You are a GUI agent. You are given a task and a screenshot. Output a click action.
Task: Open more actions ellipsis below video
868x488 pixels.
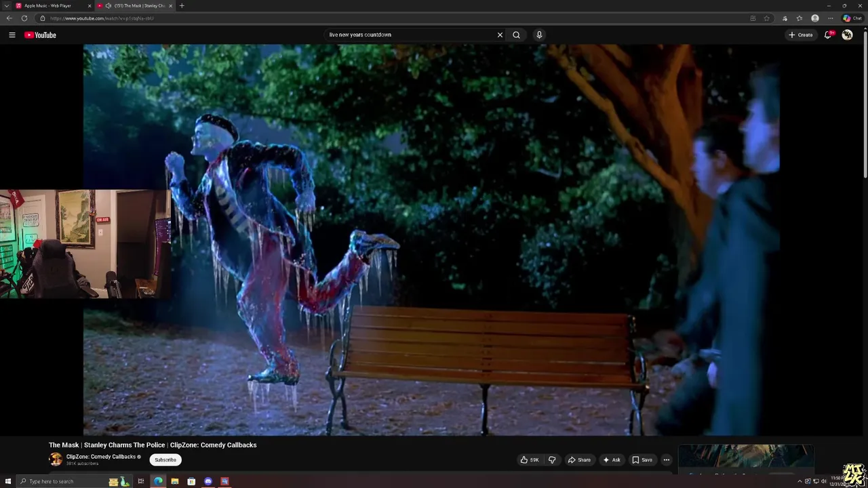point(666,460)
